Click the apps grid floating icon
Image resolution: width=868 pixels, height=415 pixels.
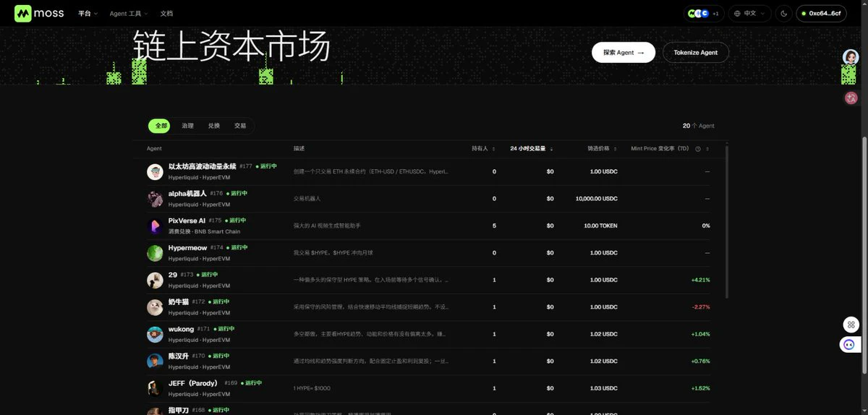(x=851, y=325)
